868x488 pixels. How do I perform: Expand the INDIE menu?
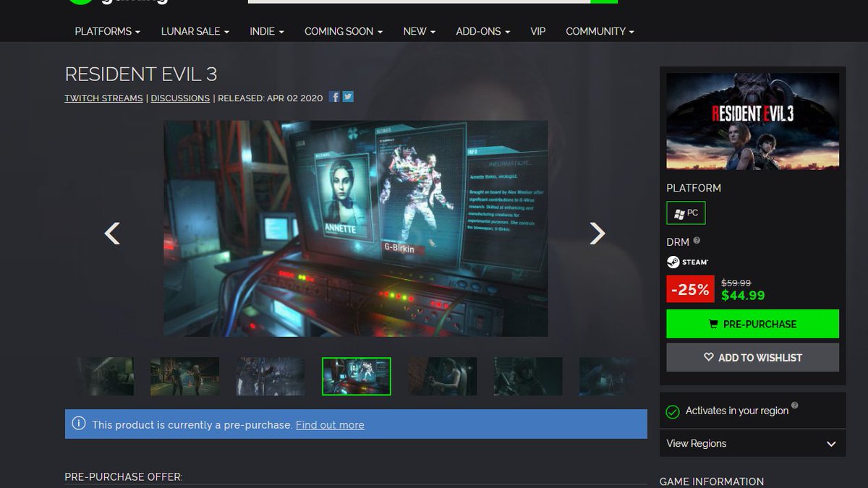tap(266, 31)
